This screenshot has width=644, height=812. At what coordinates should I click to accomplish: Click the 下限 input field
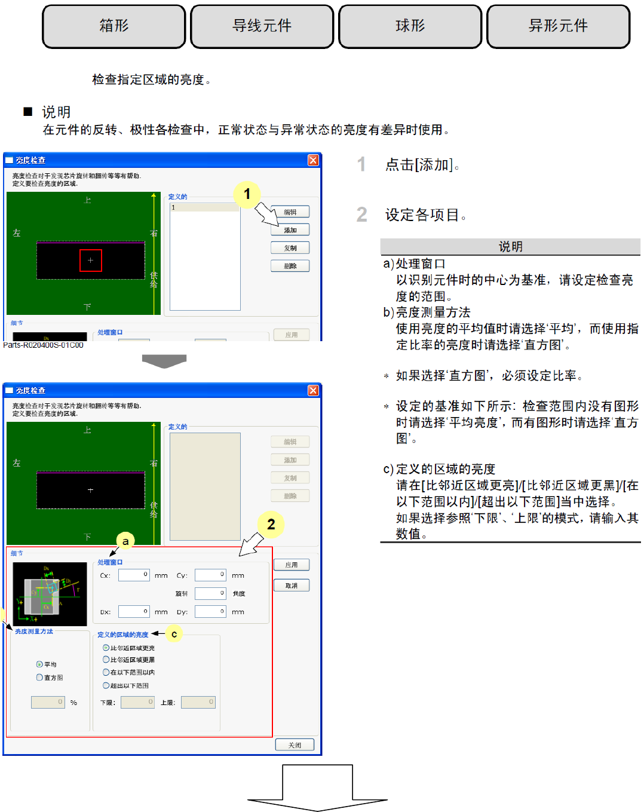pyautogui.click(x=137, y=702)
